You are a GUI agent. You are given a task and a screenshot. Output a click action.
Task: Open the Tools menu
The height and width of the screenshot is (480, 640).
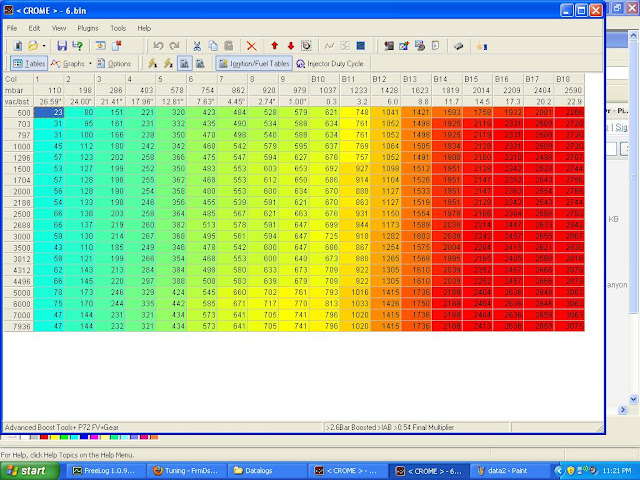(x=118, y=29)
